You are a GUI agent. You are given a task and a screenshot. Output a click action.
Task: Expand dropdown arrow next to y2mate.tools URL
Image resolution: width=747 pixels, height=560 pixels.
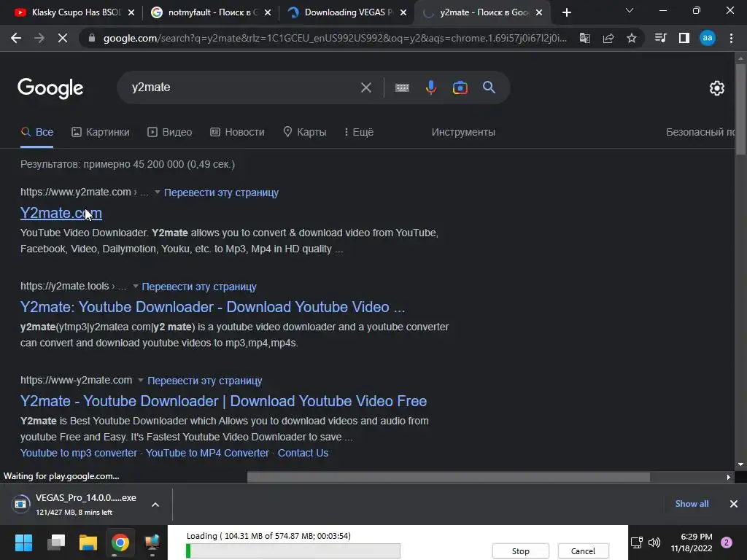pos(135,286)
